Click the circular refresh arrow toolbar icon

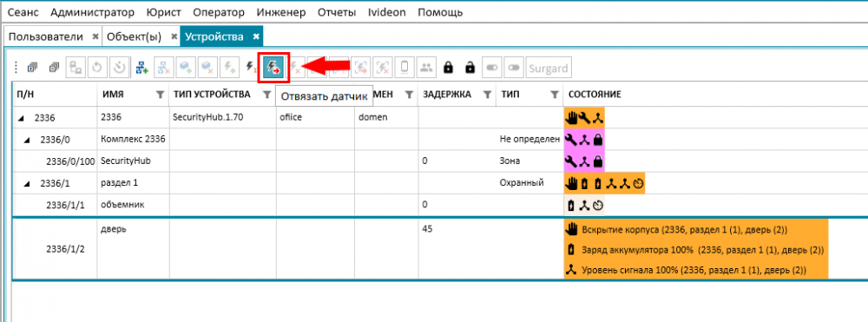pos(97,68)
